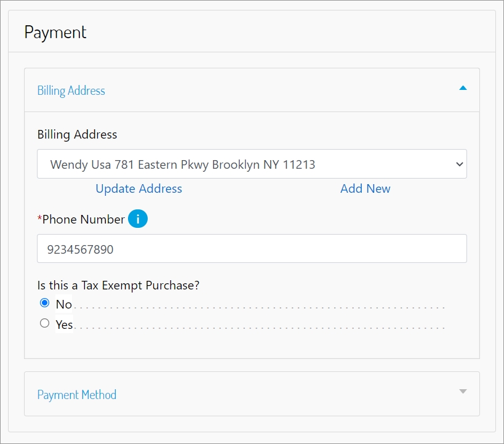Collapse Billing Address section using up arrow
Image resolution: width=504 pixels, height=444 pixels.
[463, 88]
